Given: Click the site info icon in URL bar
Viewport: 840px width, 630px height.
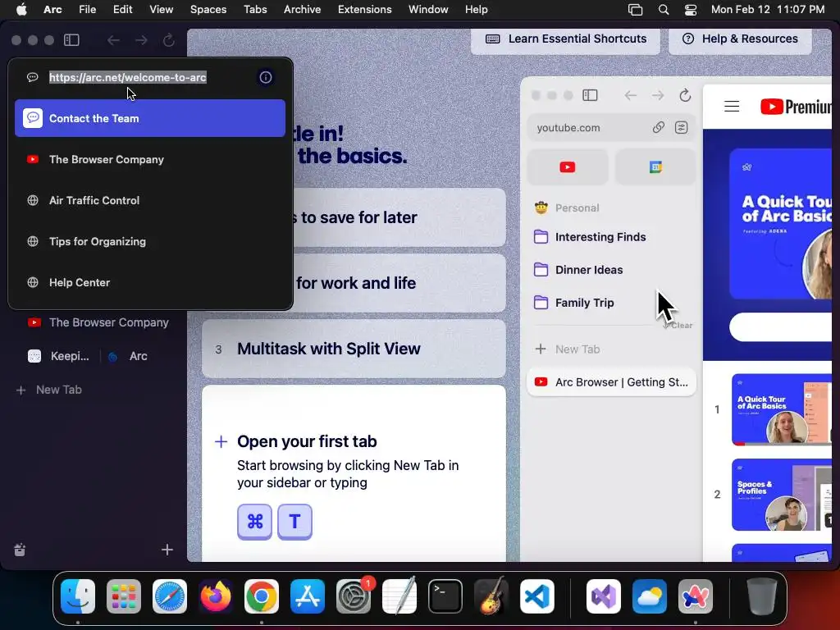Looking at the screenshot, I should 266,77.
